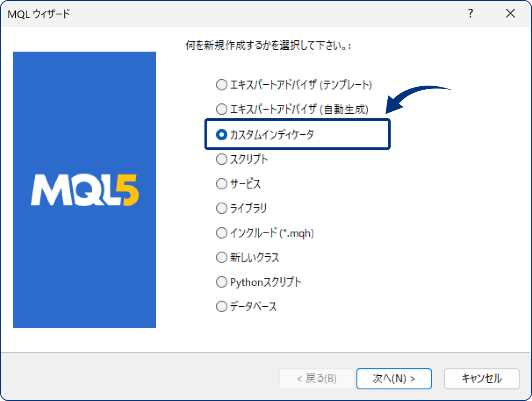Screen dimensions: 532x401
Task: Choose the データベース radio button
Action: coord(222,306)
